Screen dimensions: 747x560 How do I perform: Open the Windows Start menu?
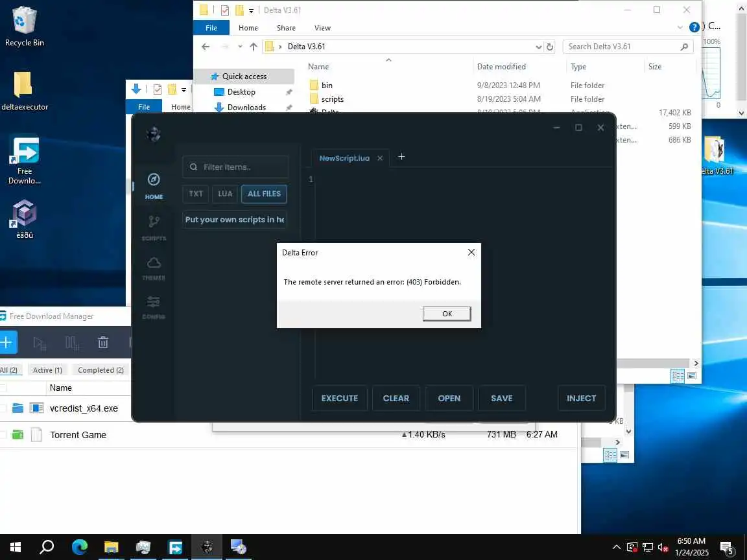[16, 546]
